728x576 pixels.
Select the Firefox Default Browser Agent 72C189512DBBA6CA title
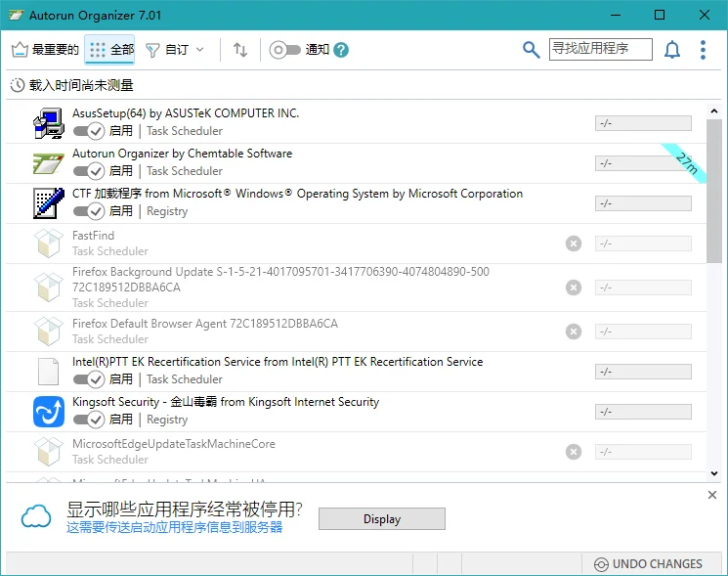[205, 324]
